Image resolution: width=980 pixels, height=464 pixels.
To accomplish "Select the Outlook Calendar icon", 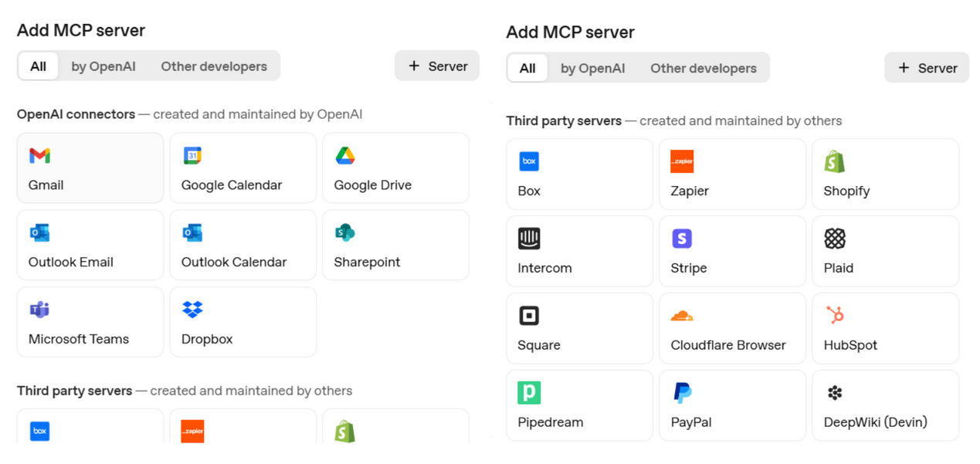I will (192, 232).
